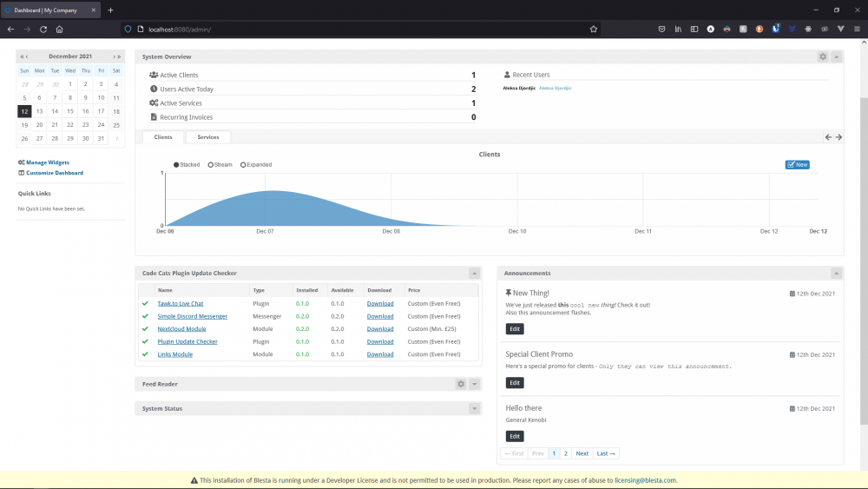Collapse the Announcements widget
868x489 pixels.
837,273
